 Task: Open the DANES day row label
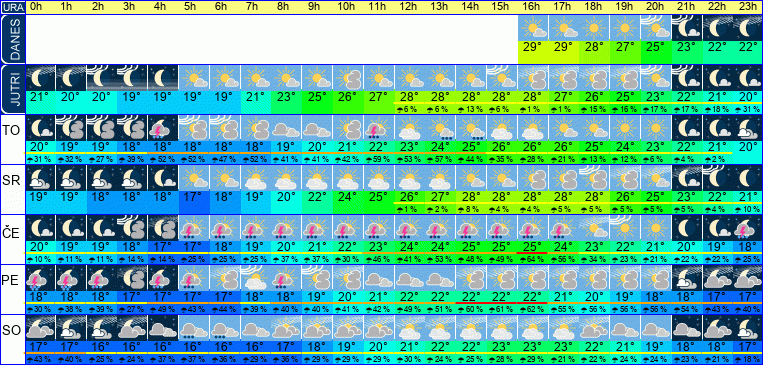pos(12,39)
